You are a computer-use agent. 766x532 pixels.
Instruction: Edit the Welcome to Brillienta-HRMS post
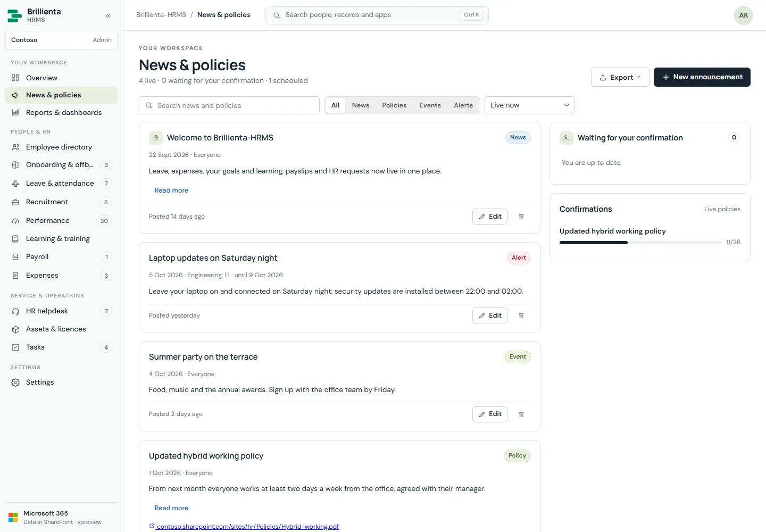pyautogui.click(x=490, y=217)
